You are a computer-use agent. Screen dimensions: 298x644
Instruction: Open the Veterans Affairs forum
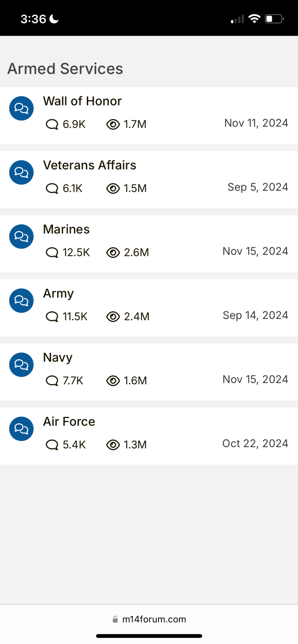[90, 165]
